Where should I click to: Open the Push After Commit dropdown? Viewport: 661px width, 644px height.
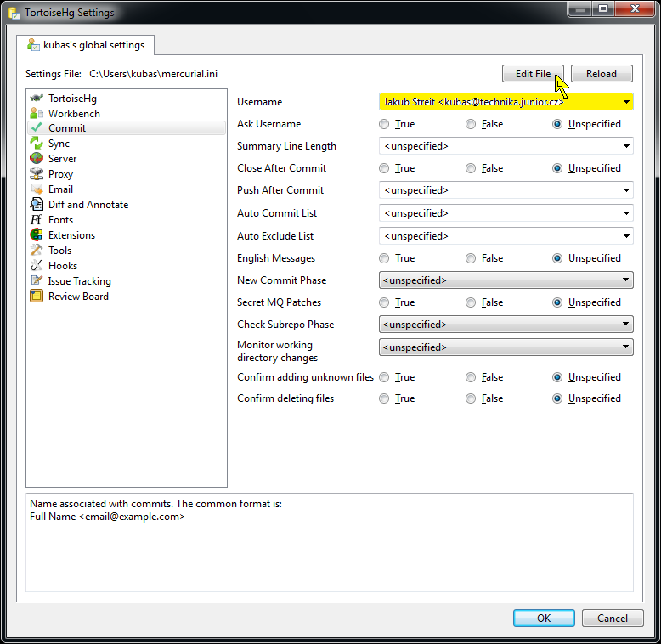click(x=506, y=190)
